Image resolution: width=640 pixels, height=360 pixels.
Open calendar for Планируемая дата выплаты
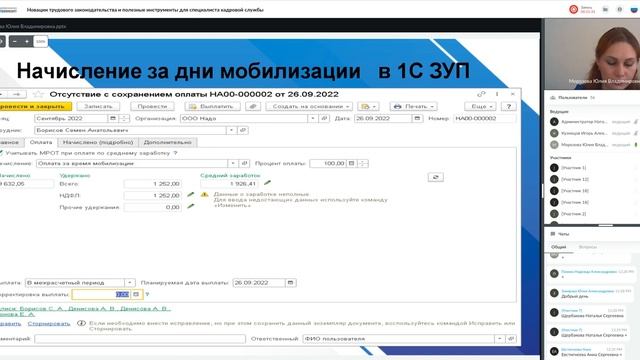pos(291,282)
